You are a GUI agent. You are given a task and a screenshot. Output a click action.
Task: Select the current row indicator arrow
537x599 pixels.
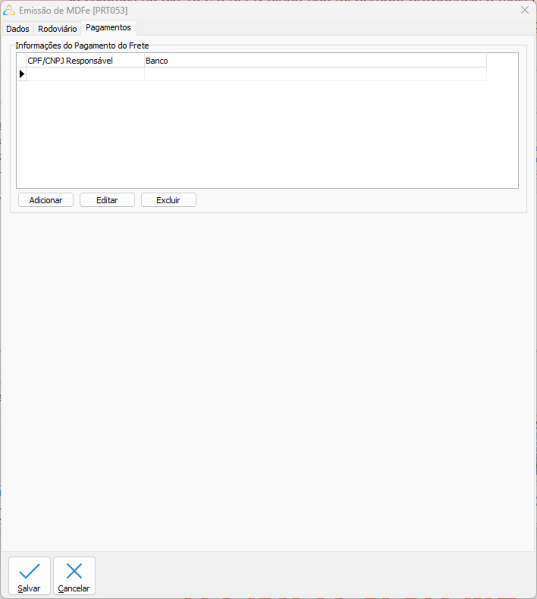[22, 74]
